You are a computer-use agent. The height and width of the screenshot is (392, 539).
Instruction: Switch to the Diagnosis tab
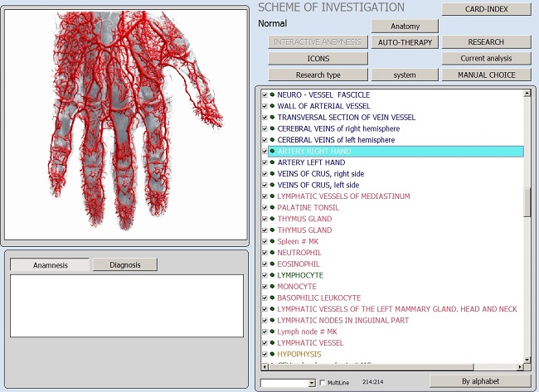point(124,265)
